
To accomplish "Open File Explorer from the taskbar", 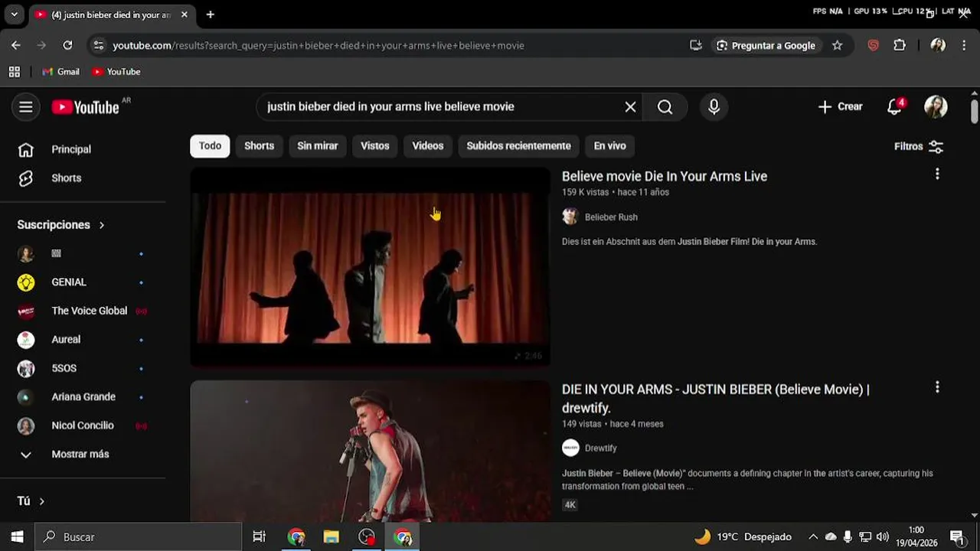I will click(x=332, y=537).
